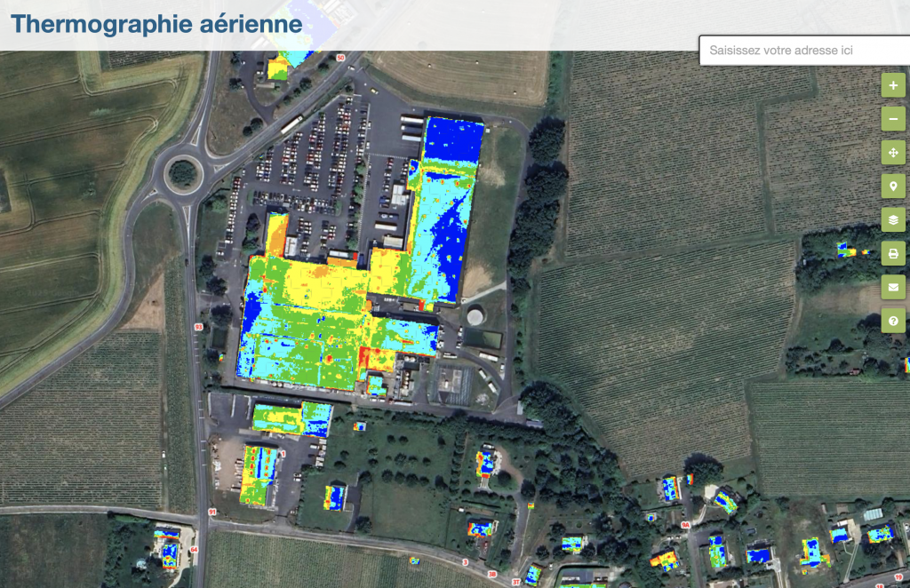Click the location pin marker button
The height and width of the screenshot is (588, 910).
[x=893, y=186]
